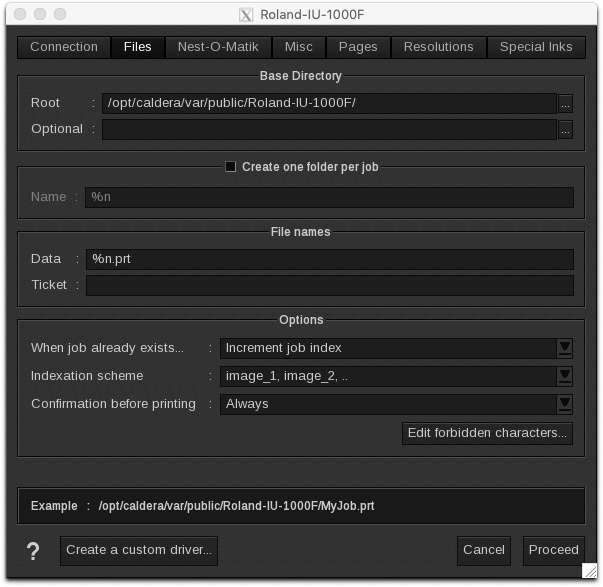This screenshot has height=587, width=603.
Task: Click the Options group label
Action: click(301, 320)
